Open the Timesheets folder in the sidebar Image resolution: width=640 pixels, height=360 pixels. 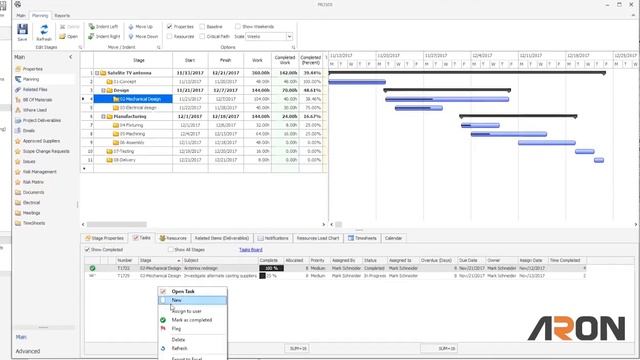click(x=34, y=223)
